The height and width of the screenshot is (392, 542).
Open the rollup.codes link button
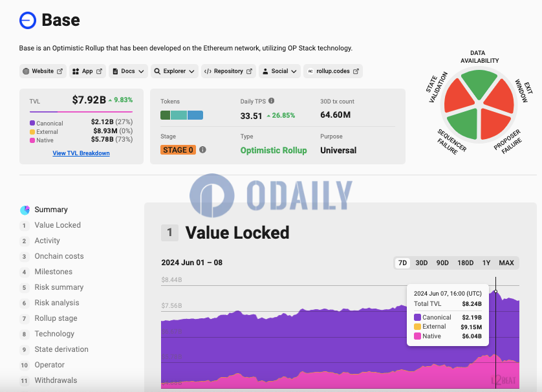point(333,71)
